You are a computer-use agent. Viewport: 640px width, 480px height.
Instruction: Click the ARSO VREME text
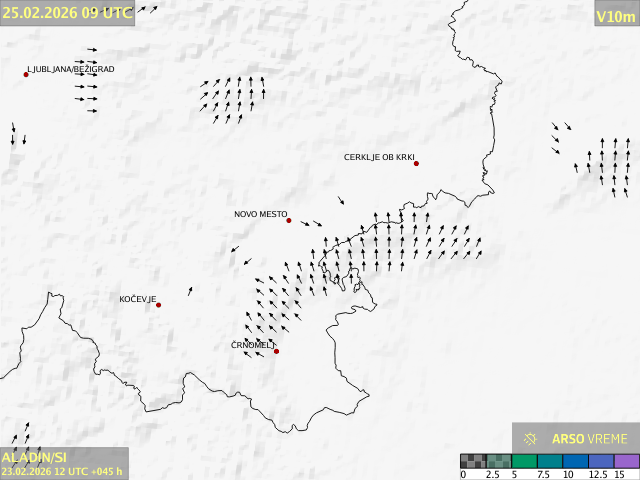click(x=590, y=439)
